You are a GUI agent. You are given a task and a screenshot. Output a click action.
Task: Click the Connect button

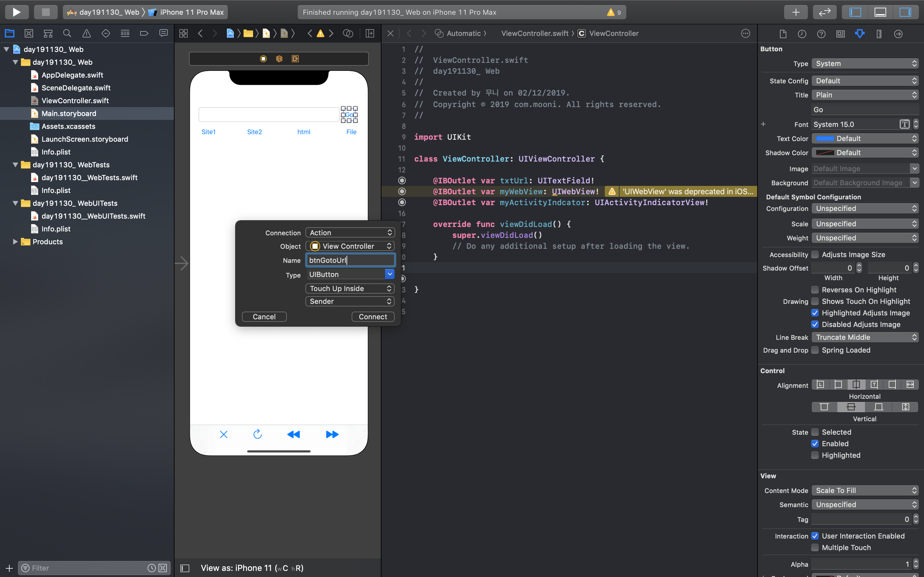click(373, 317)
